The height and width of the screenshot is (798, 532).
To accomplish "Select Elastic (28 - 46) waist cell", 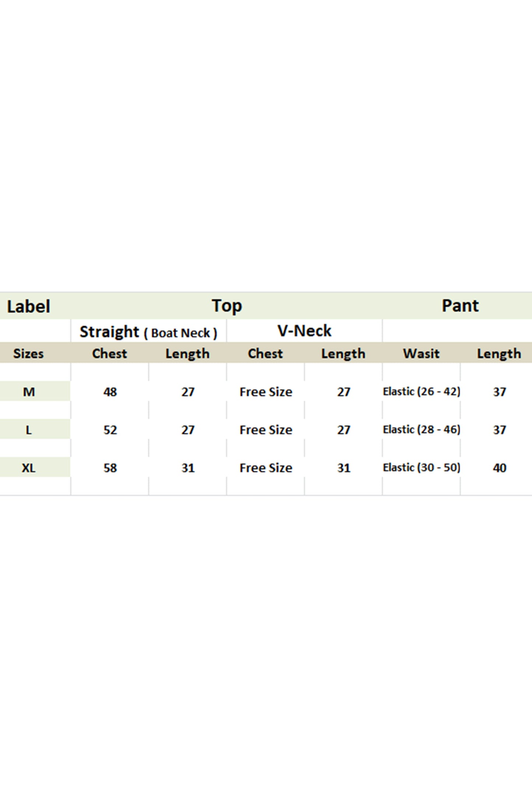I will tap(422, 430).
